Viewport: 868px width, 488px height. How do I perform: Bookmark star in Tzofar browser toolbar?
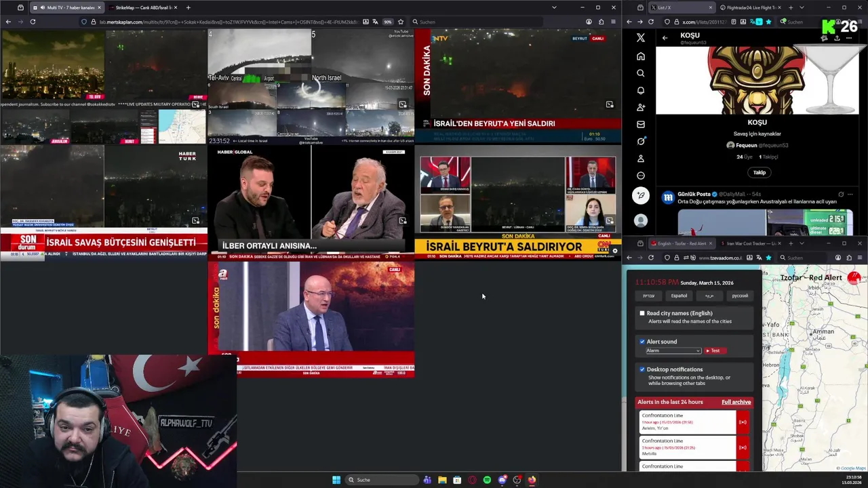point(768,258)
